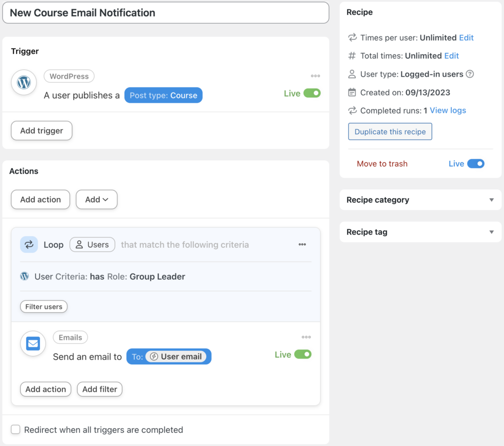Click the help icon beside Logged-in users

pos(470,74)
